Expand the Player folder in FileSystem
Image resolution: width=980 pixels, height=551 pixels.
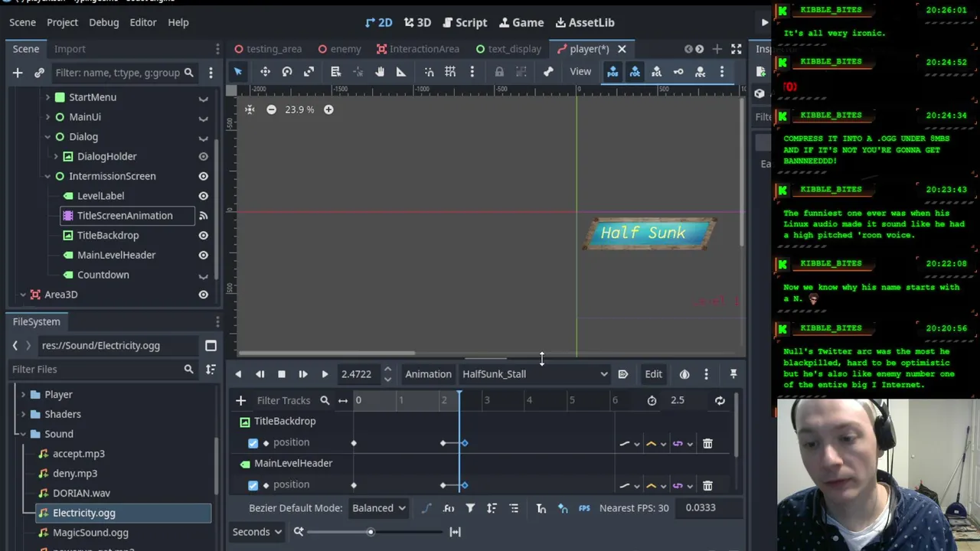tap(23, 395)
